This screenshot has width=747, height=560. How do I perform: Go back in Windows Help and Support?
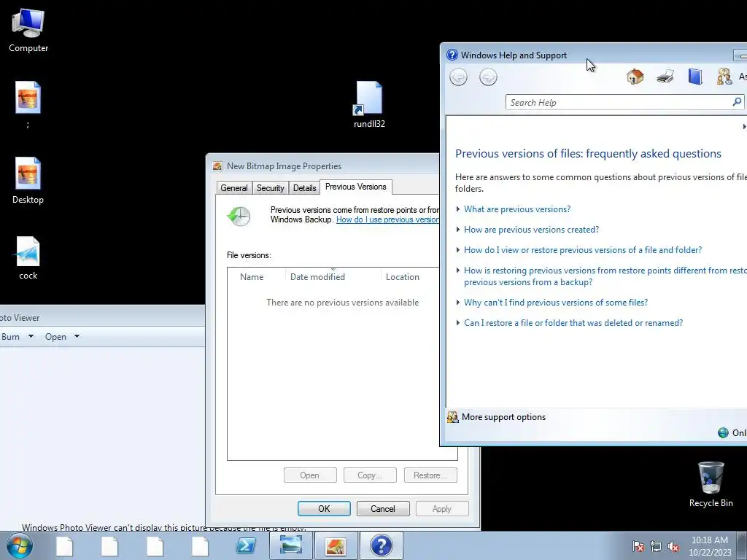coord(458,77)
